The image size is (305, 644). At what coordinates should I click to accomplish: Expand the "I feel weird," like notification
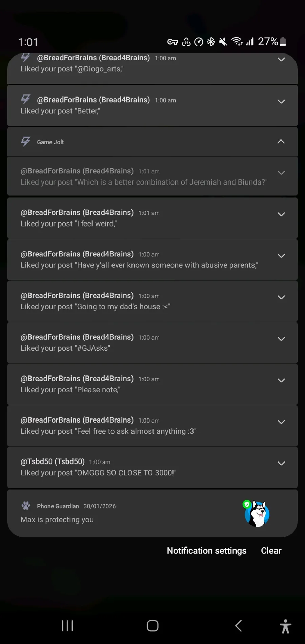point(281,214)
